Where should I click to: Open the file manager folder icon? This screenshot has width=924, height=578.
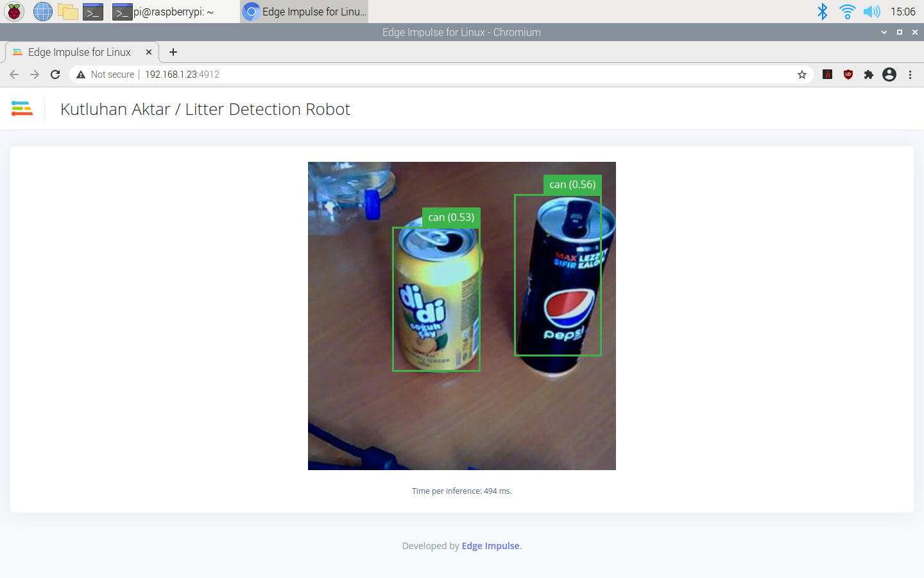click(68, 12)
